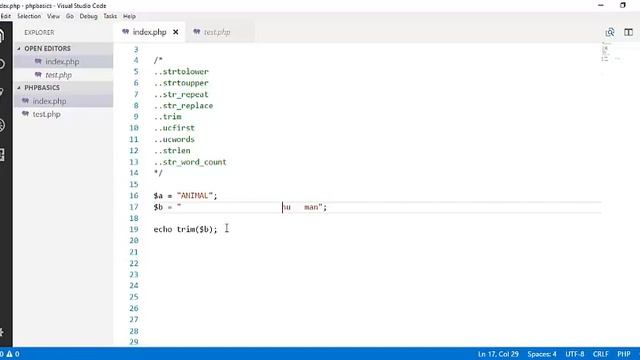640x360 pixels.
Task: Minimize the Visual Studio Code window
Action: point(601,5)
